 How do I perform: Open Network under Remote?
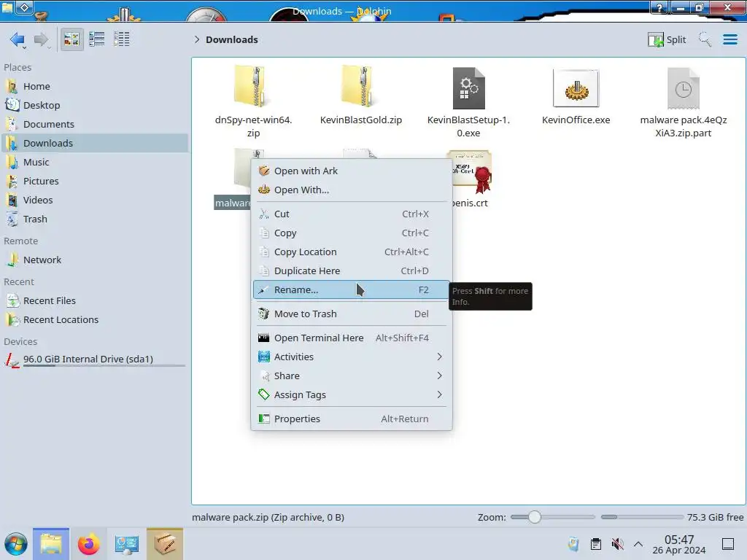click(94, 260)
